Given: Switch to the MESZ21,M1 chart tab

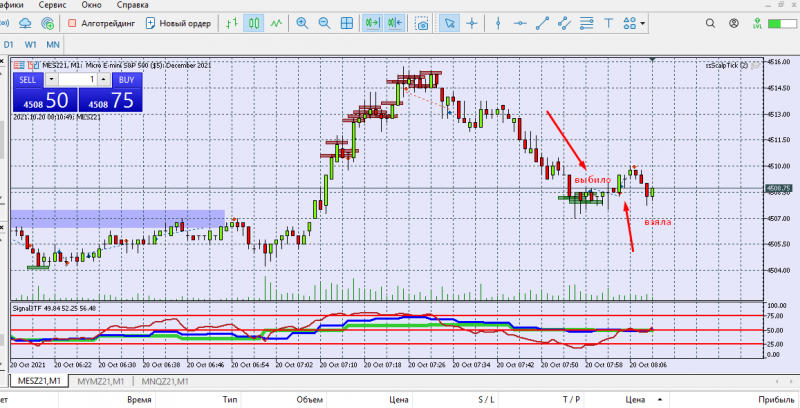Looking at the screenshot, I should point(39,381).
